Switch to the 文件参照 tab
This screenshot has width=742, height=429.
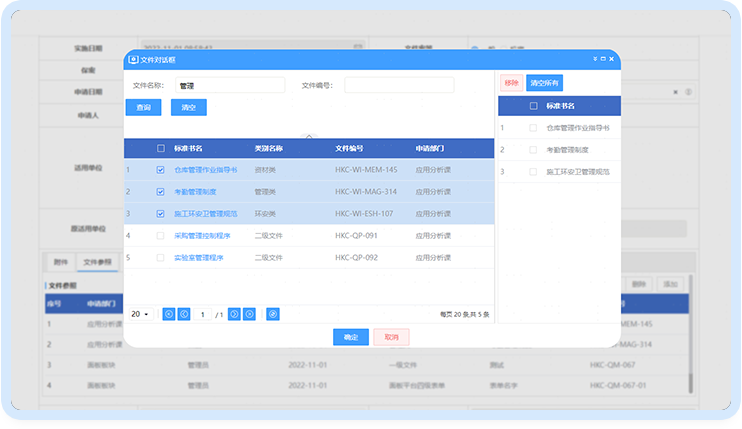[x=97, y=262]
